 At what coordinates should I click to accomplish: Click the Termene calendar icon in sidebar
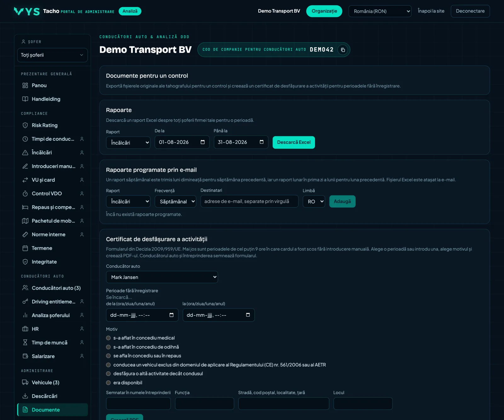[x=25, y=248]
